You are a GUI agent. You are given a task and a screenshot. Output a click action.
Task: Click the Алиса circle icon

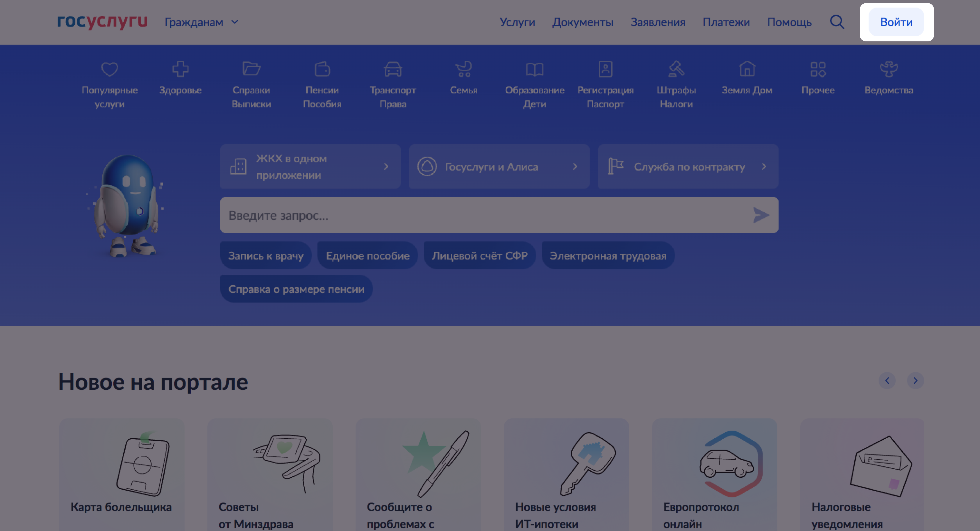pos(427,166)
